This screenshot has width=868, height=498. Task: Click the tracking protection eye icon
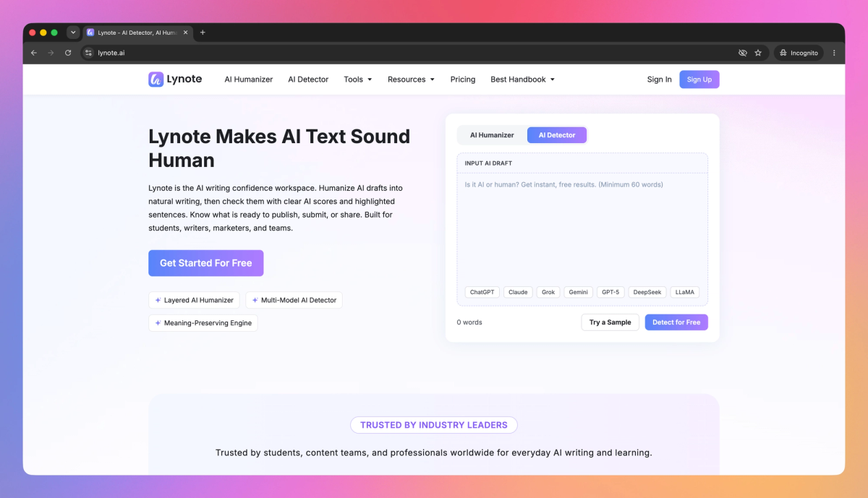(x=742, y=53)
